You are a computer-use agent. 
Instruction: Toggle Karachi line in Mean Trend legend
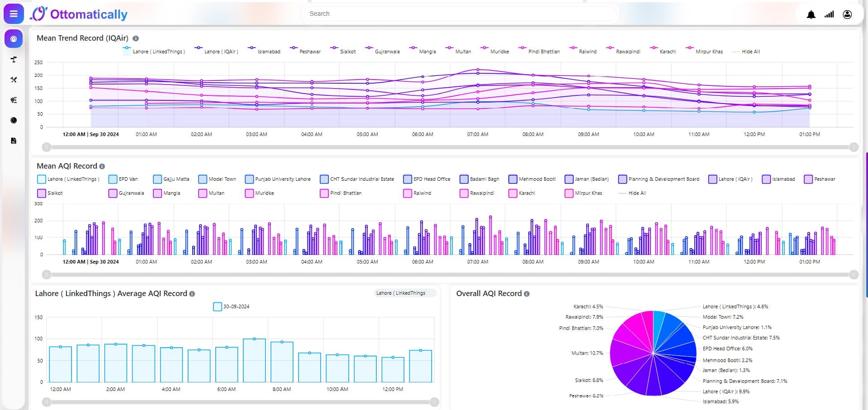tap(663, 49)
